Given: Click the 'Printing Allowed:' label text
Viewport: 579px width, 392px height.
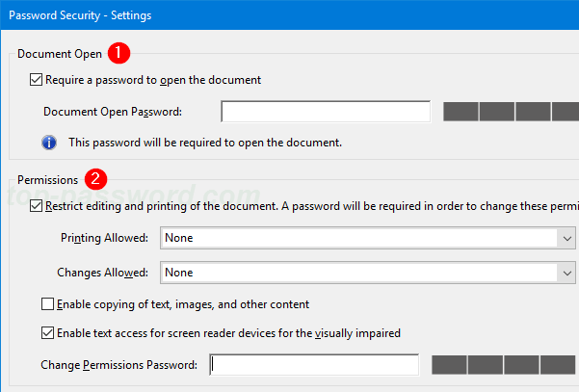Looking at the screenshot, I should pyautogui.click(x=104, y=237).
